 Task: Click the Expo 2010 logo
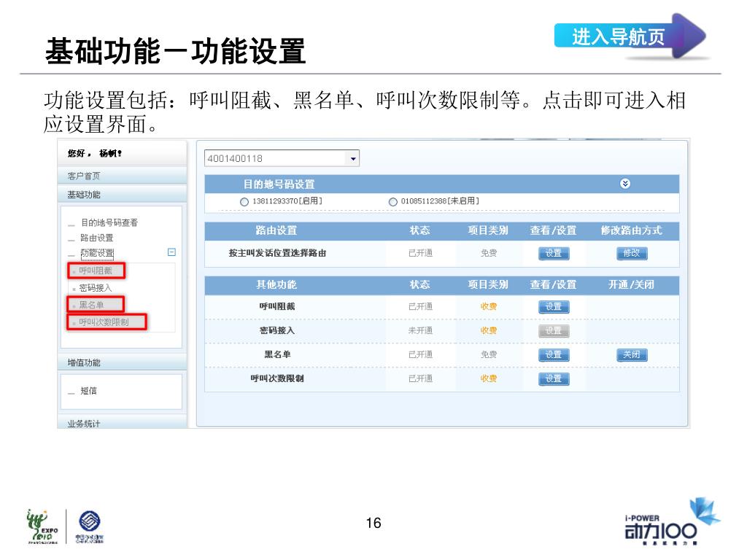pos(42,526)
